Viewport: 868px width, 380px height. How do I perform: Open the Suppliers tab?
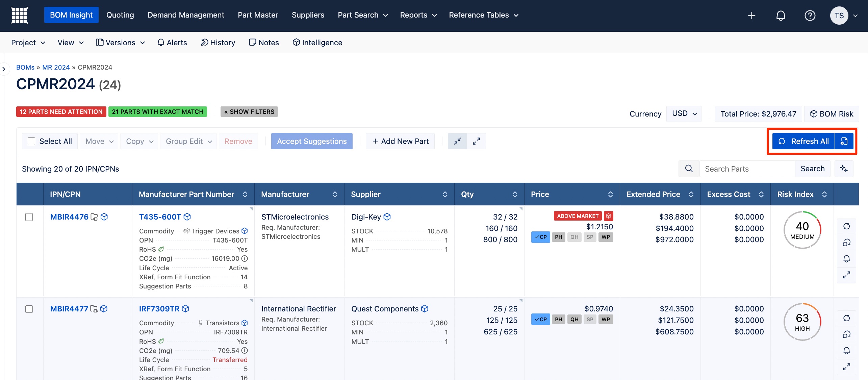coord(308,15)
